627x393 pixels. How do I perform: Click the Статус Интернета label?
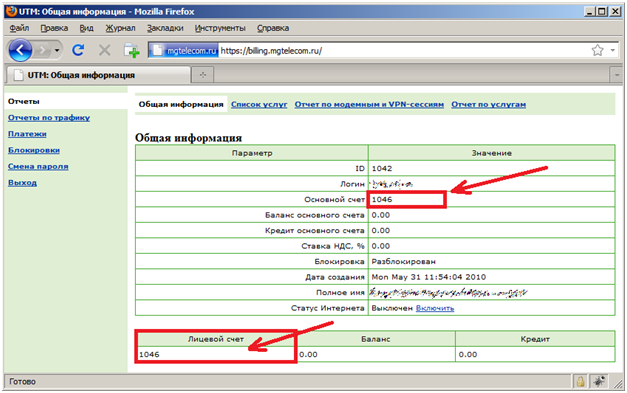[328, 308]
